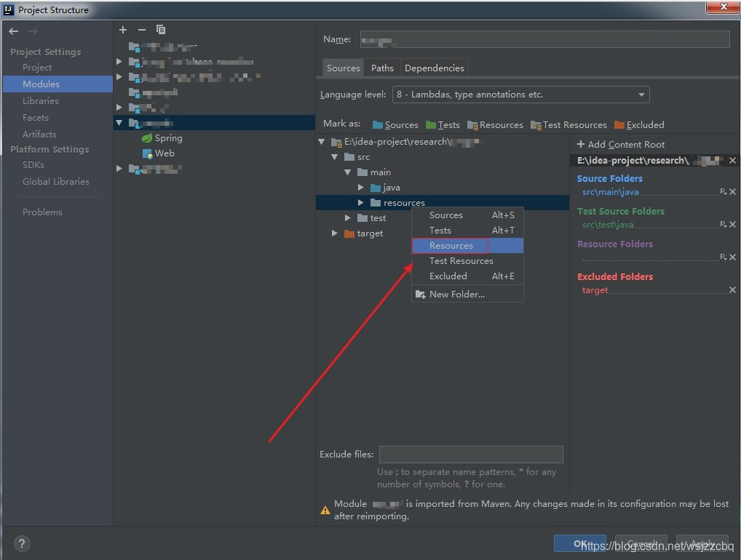Click the Web facet icon
The height and width of the screenshot is (560, 741).
147,153
